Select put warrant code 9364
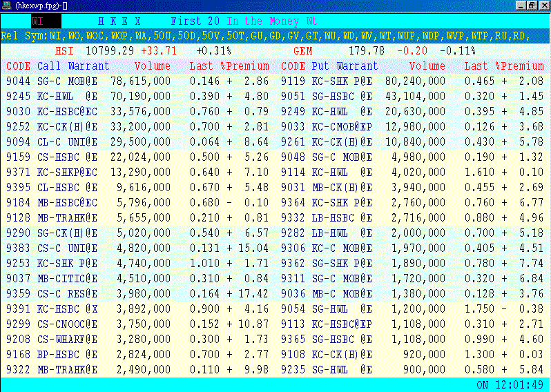 (293, 203)
